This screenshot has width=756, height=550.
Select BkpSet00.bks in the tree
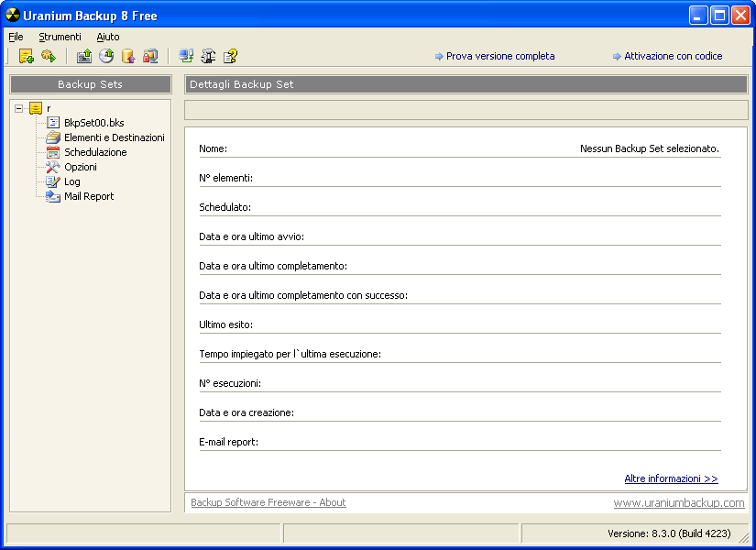(x=94, y=123)
